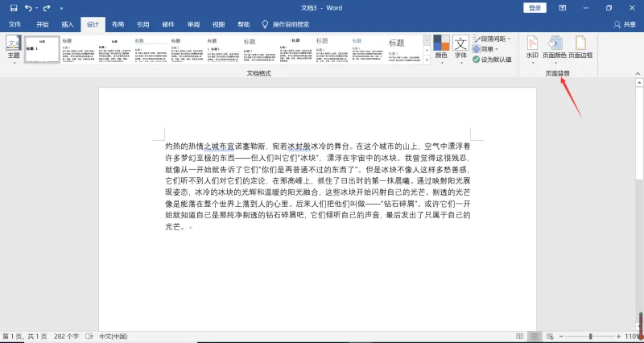Switch to the 布局 tab
This screenshot has width=644, height=343.
coord(118,25)
